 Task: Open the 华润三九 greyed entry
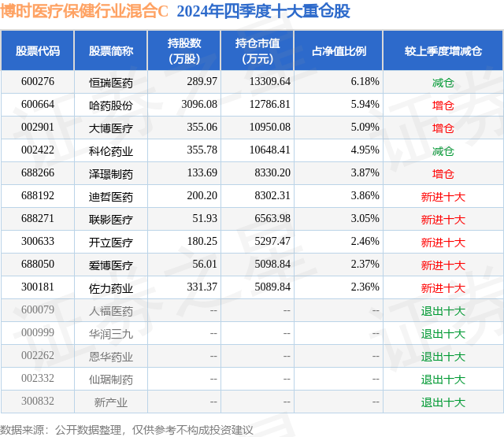click(x=111, y=334)
